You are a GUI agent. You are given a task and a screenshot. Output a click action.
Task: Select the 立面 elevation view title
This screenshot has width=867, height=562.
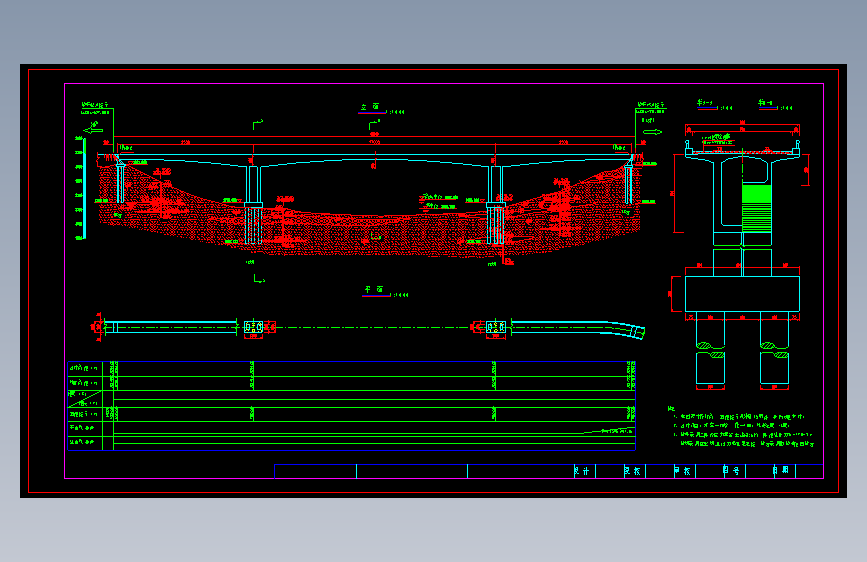(x=370, y=107)
